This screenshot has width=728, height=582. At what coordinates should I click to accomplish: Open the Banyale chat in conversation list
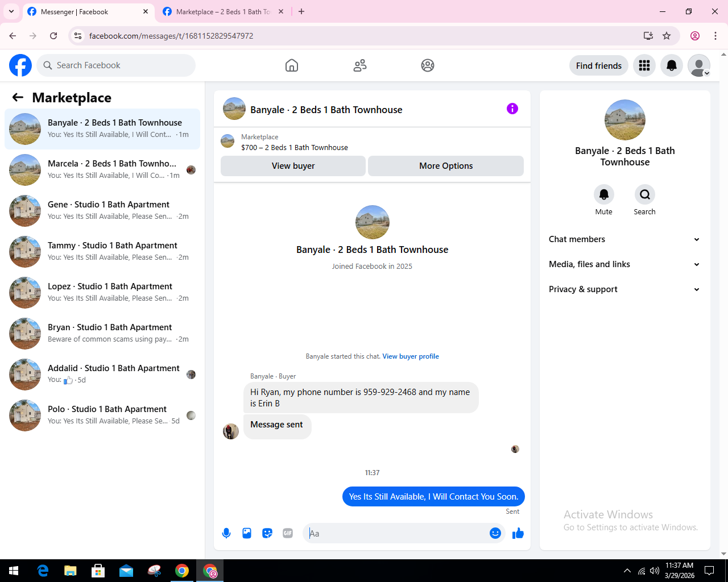pos(102,129)
